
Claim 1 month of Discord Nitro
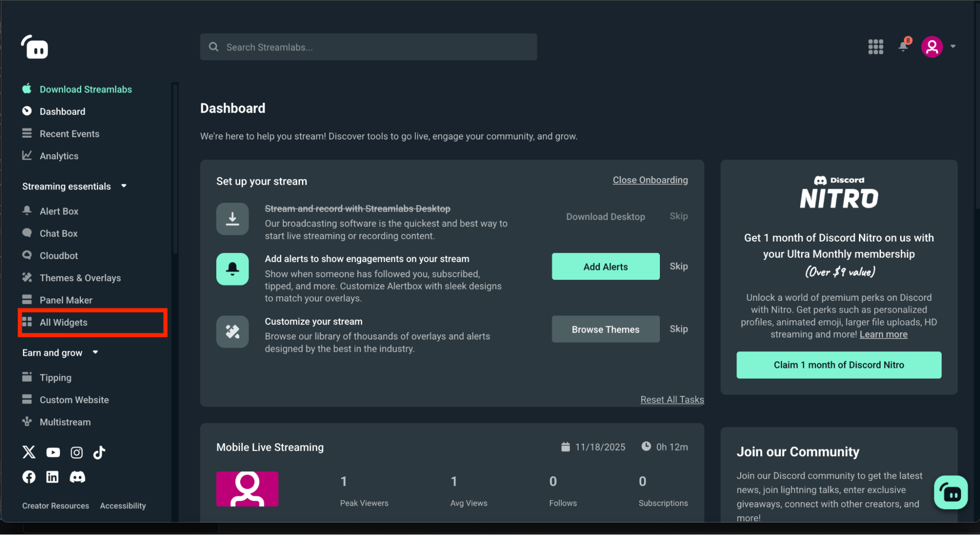click(838, 365)
